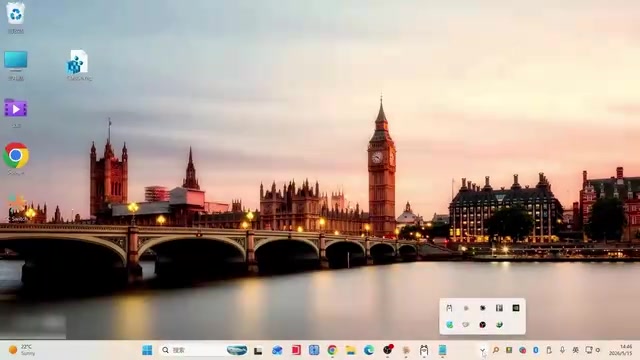This screenshot has width=640, height=360.
Task: Click the teal shield icon in tray overflow
Action: 449,324
